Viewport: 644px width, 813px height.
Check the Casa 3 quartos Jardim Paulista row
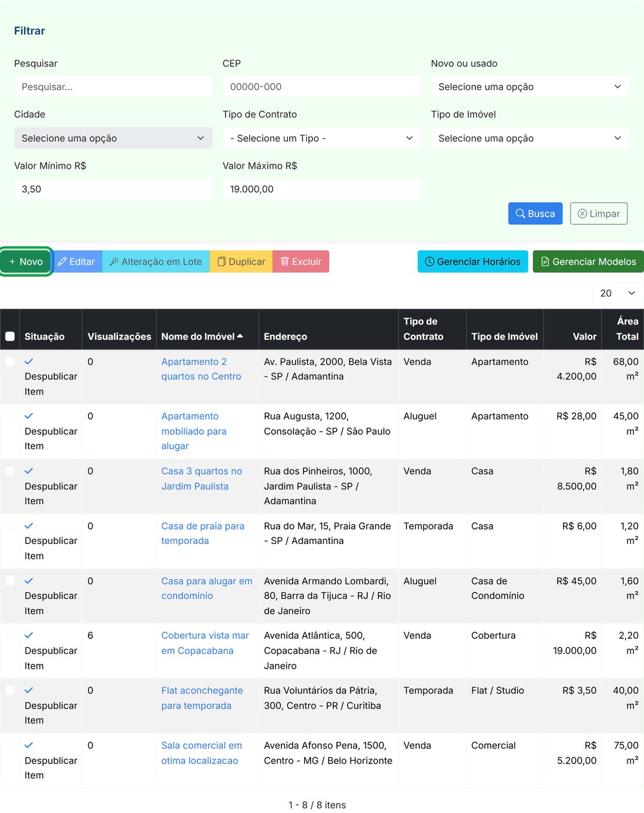coord(10,471)
